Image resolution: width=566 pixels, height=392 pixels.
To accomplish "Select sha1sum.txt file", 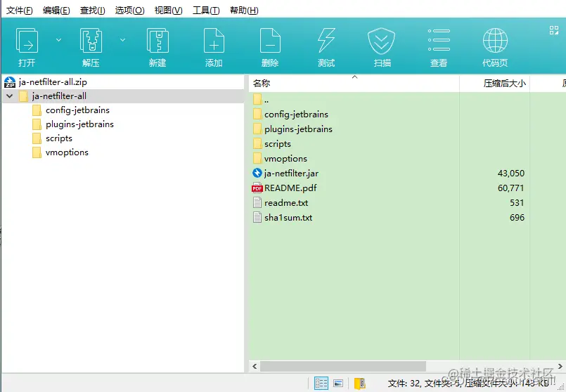I will point(288,218).
